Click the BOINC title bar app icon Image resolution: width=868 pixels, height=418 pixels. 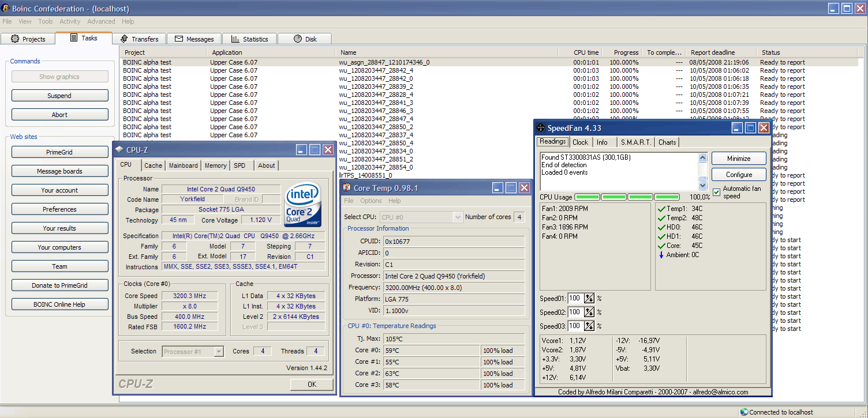pos(5,9)
